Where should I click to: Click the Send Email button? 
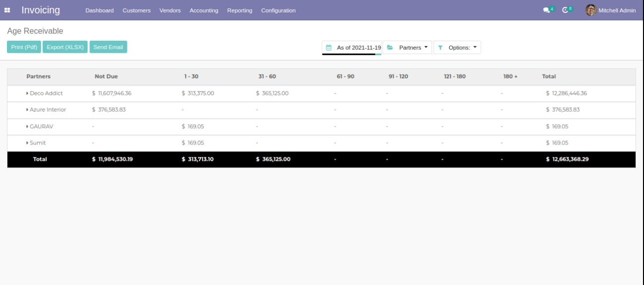pyautogui.click(x=108, y=47)
